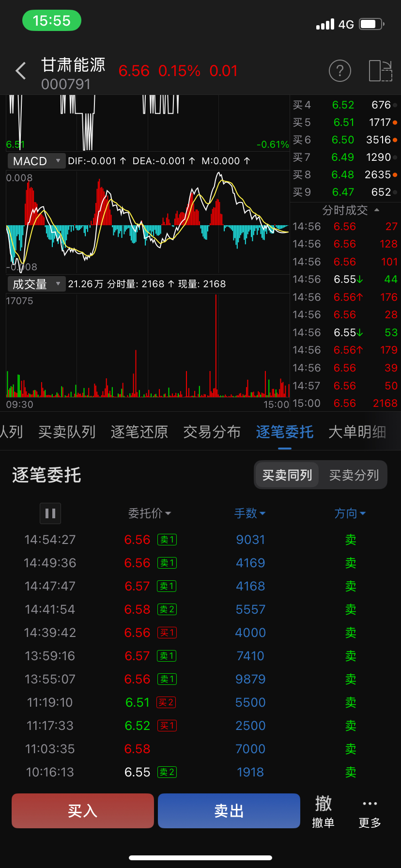This screenshot has width=401, height=868.
Task: Tap the 买2 badge at 11:19:10
Action: (166, 702)
